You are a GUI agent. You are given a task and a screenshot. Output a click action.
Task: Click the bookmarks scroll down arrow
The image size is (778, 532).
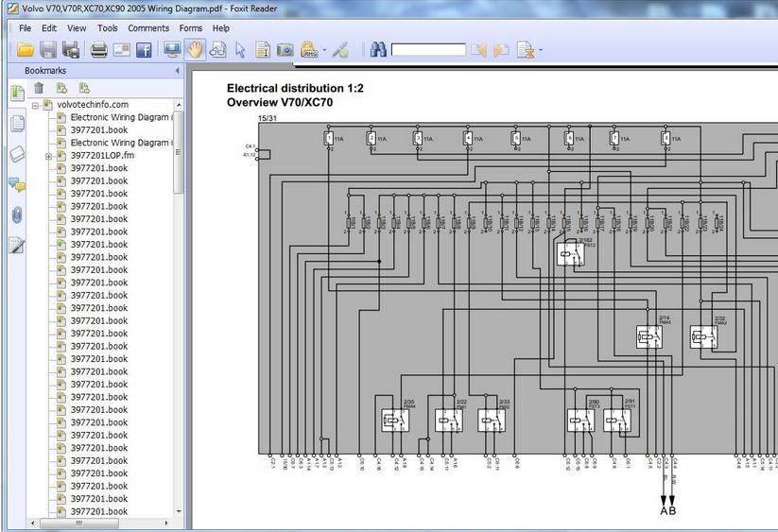(x=179, y=511)
